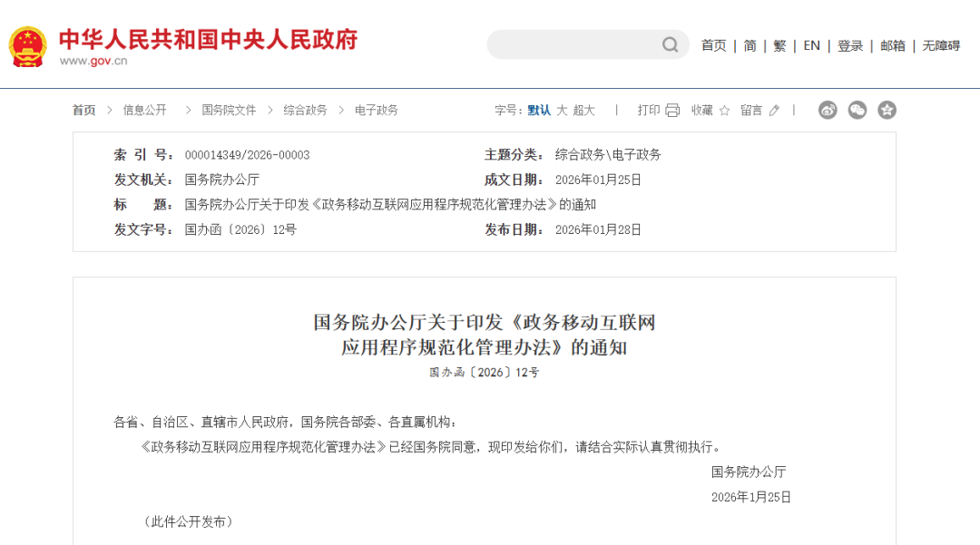Click the round star share icon
Image resolution: width=980 pixels, height=545 pixels.
[887, 110]
